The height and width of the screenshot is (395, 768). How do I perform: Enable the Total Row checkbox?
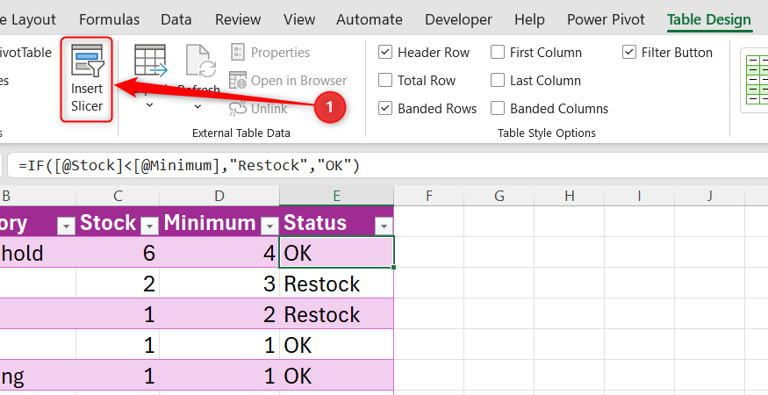[385, 80]
